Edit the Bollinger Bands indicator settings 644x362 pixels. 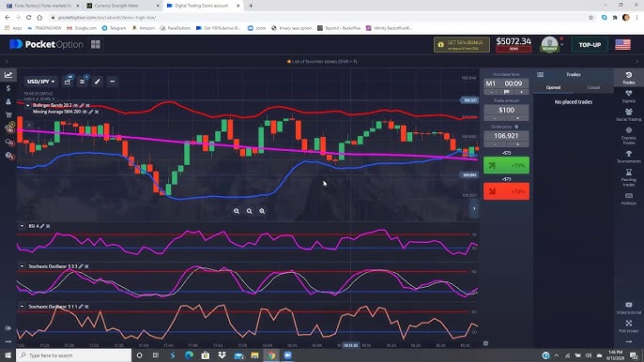click(82, 105)
